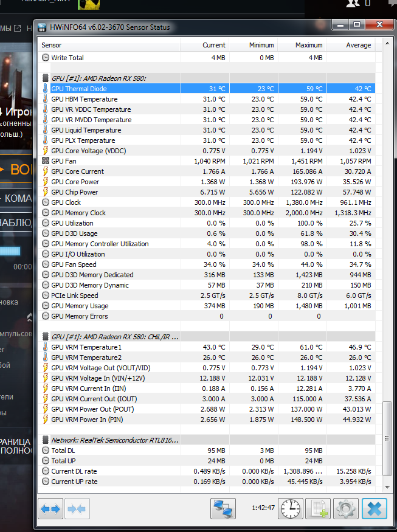Click the circle icon beside GPU Clock

(x=45, y=202)
